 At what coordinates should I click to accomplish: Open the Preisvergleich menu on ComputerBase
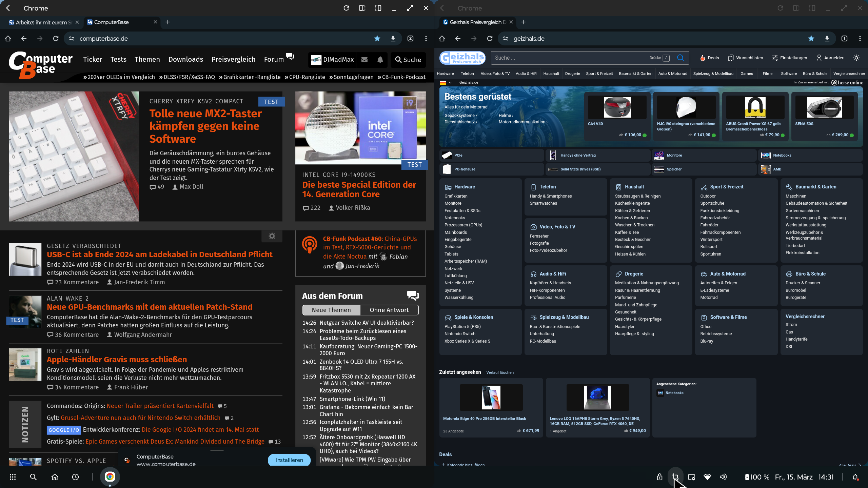[x=233, y=59]
